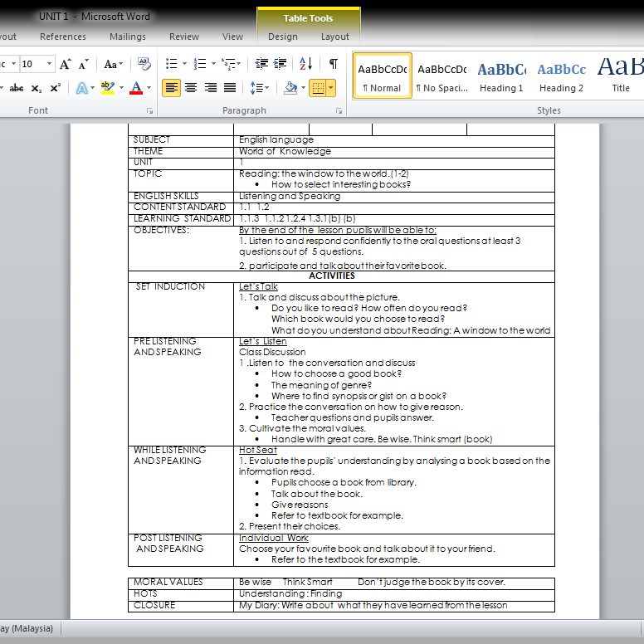Expand the font color dropdown arrow
The image size is (644, 644).
click(149, 88)
